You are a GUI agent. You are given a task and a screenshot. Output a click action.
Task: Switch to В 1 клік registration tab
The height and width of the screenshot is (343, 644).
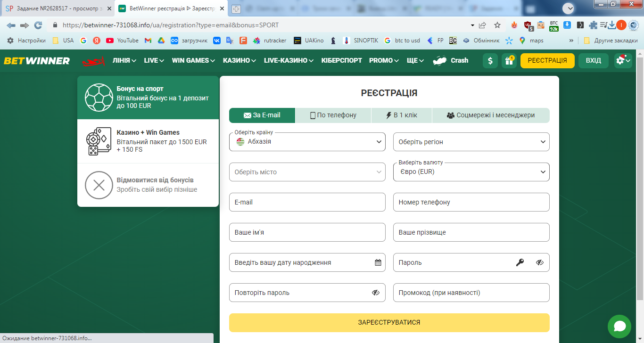point(402,115)
